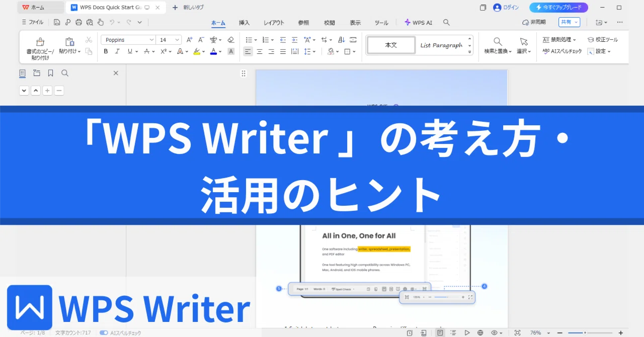Viewport: 644px width, 337px height.
Task: Click the Print icon in quick toolbar
Action: pos(78,22)
